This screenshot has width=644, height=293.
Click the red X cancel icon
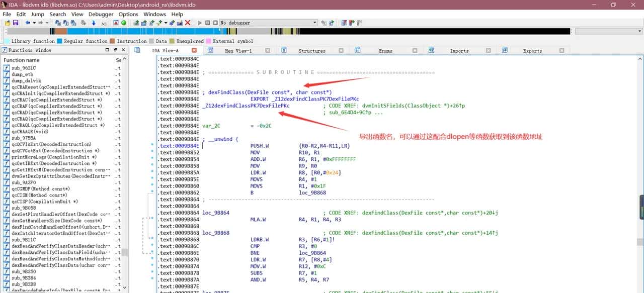click(188, 23)
